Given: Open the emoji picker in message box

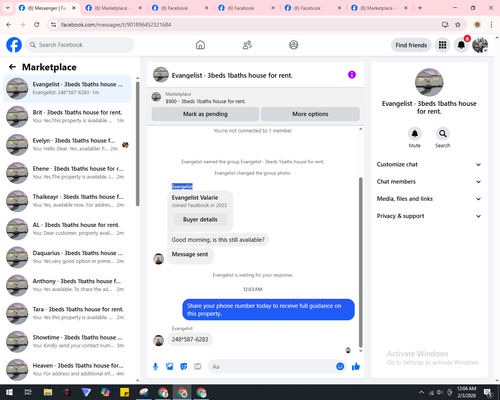Looking at the screenshot, I should pyautogui.click(x=340, y=367).
